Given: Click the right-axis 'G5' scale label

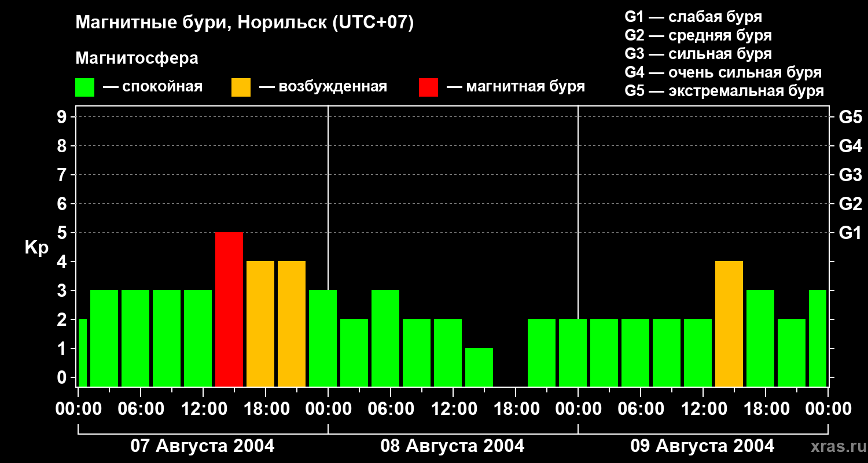Looking at the screenshot, I should coord(850,117).
